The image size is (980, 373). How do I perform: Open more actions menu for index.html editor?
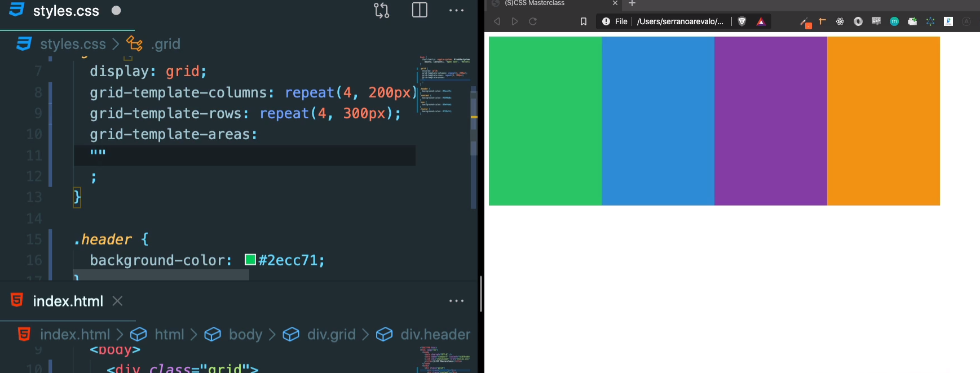coord(457,301)
